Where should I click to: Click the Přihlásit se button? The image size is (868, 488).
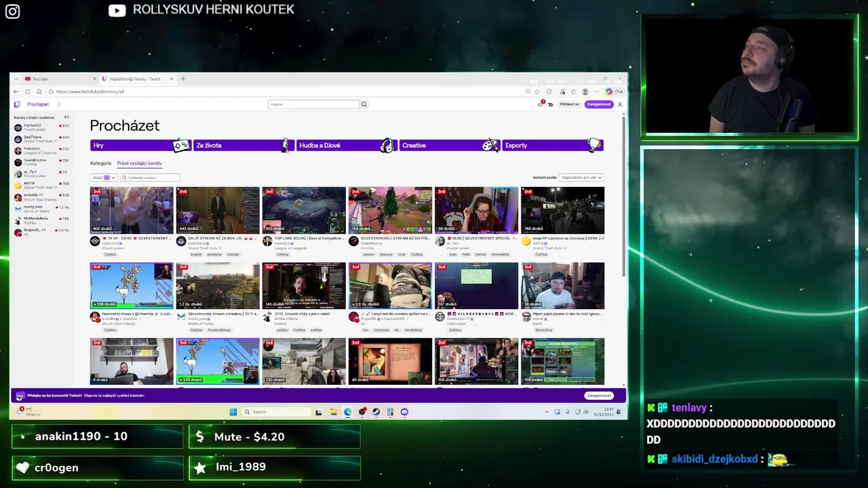pos(570,104)
